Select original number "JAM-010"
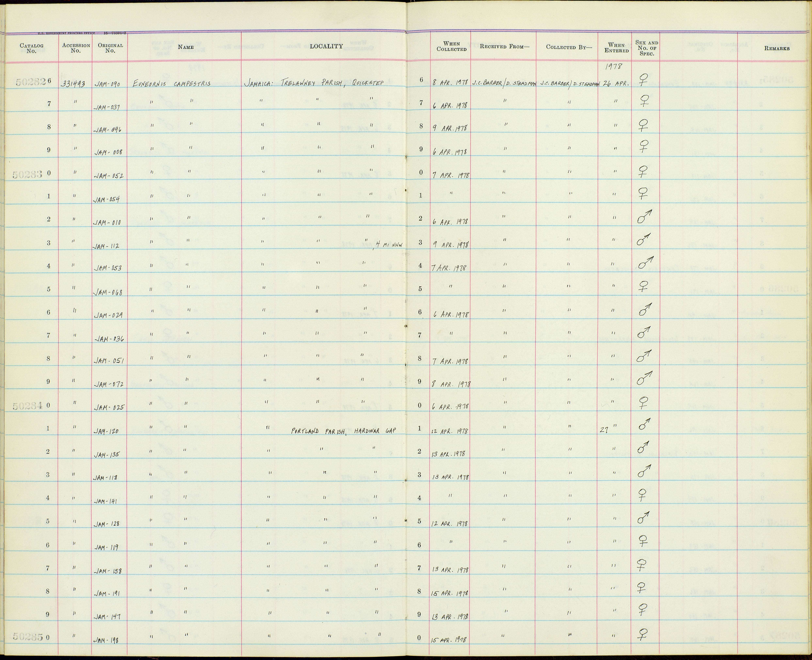Screen dimensions: 812x660 107,222
